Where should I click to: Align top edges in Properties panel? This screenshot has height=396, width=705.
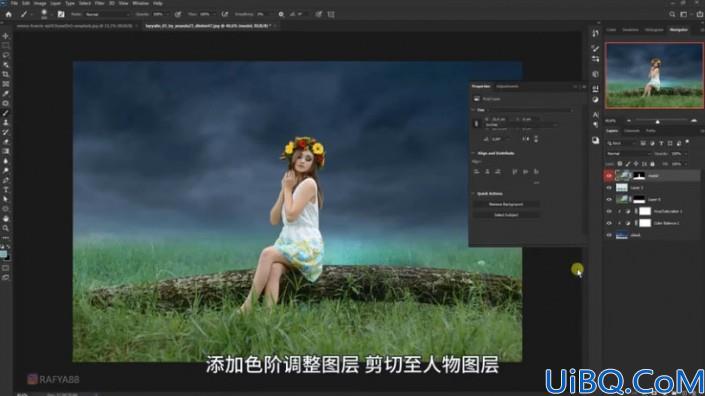point(514,172)
